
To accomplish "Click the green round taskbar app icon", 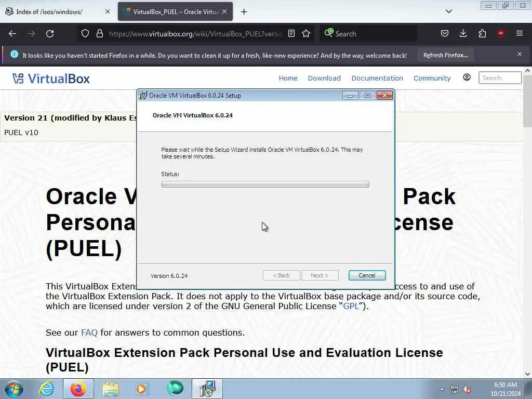I will (175, 388).
